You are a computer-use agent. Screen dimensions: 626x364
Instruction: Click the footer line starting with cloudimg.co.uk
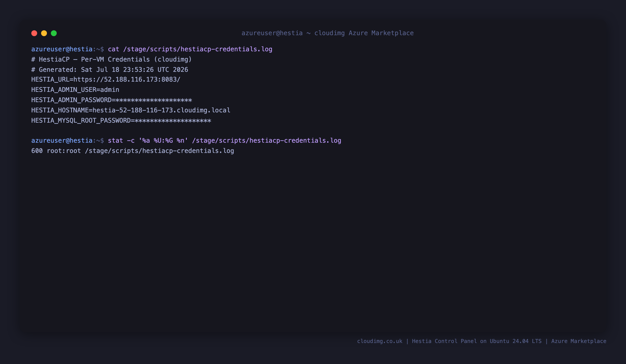(x=482, y=341)
